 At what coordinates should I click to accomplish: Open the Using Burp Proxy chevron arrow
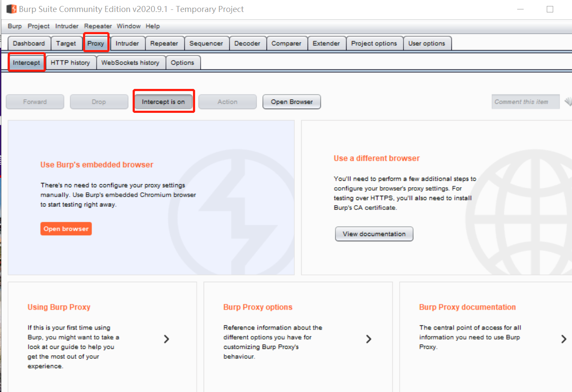[x=166, y=339]
